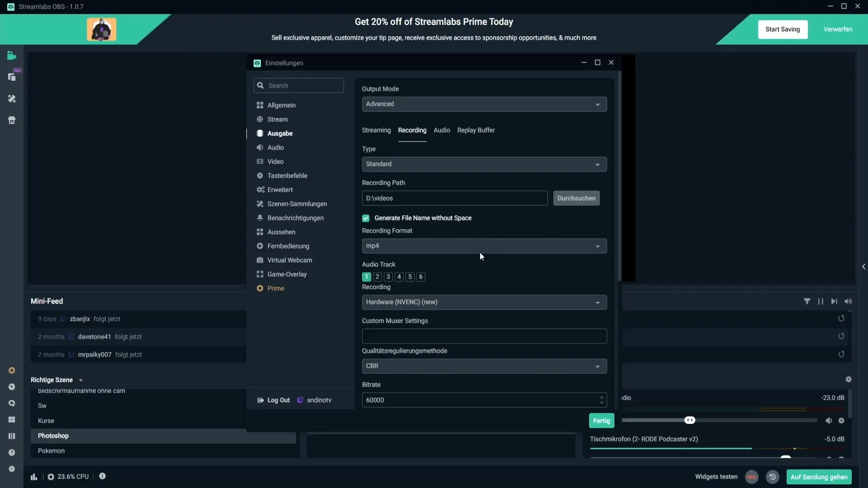This screenshot has height=488, width=868.
Task: Click the help question mark sidebar icon
Action: 12,452
